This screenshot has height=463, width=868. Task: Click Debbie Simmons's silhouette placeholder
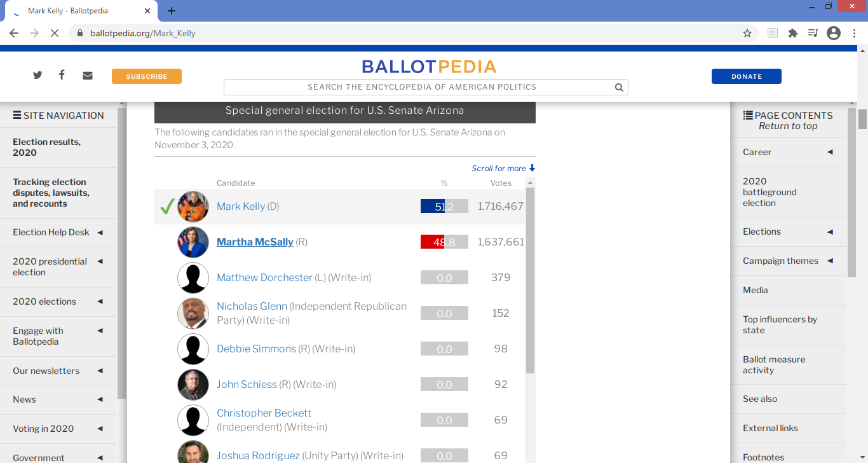tap(193, 349)
